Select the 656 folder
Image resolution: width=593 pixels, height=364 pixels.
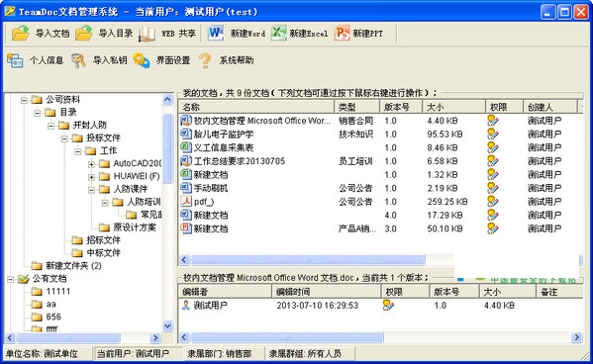[53, 317]
